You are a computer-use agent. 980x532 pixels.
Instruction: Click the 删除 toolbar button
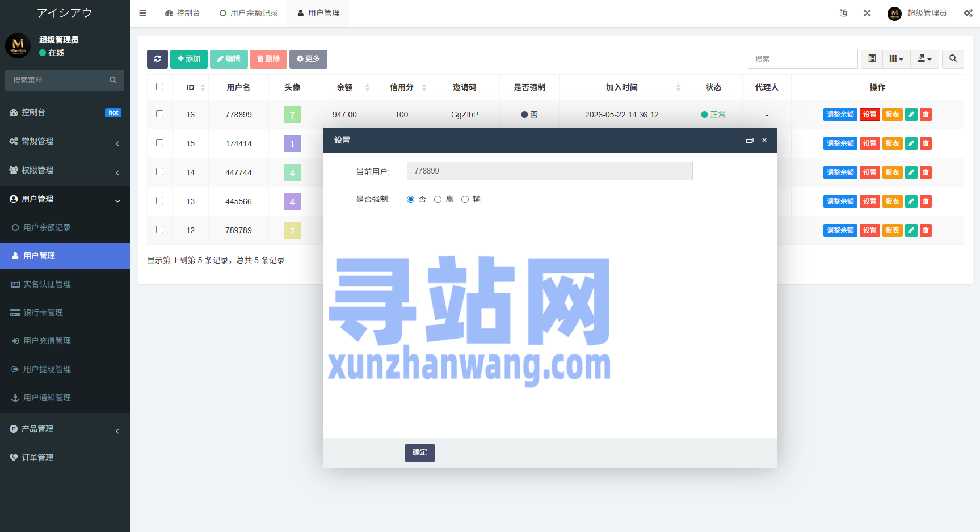268,59
